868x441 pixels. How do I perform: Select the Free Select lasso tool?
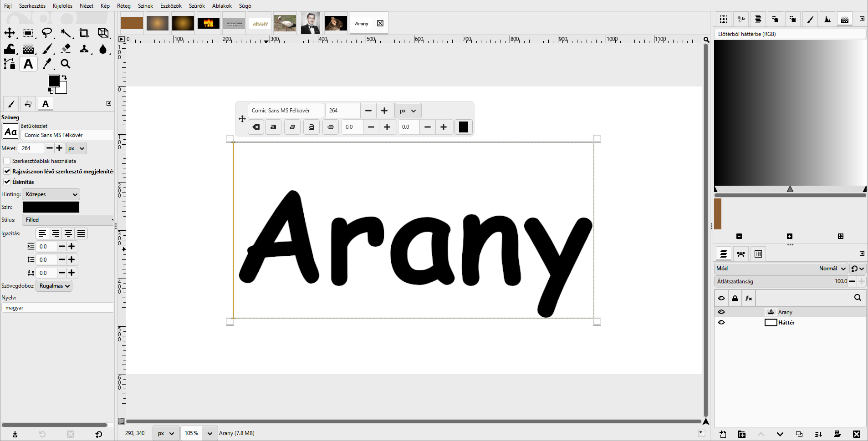[x=47, y=33]
